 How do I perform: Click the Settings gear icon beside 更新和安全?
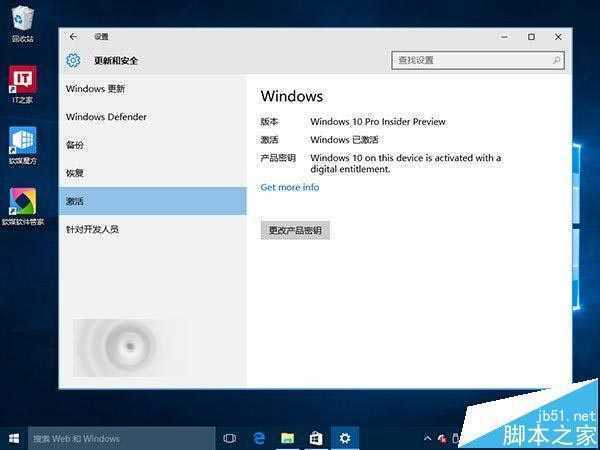[73, 60]
